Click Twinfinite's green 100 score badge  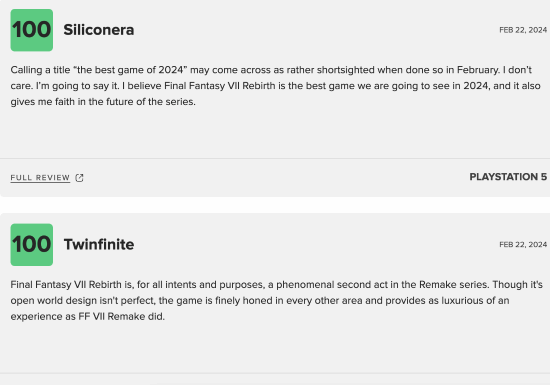coord(32,245)
